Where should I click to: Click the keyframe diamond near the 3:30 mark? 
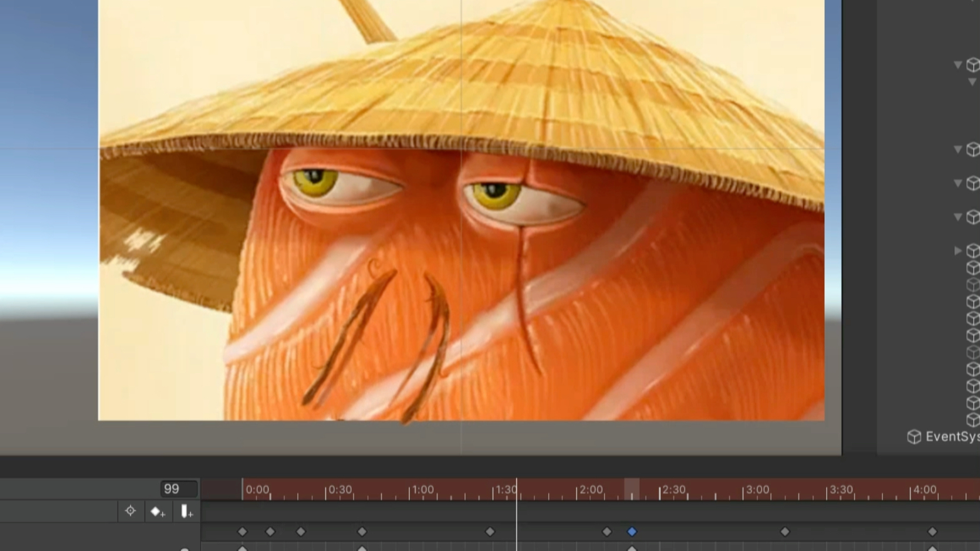785,532
